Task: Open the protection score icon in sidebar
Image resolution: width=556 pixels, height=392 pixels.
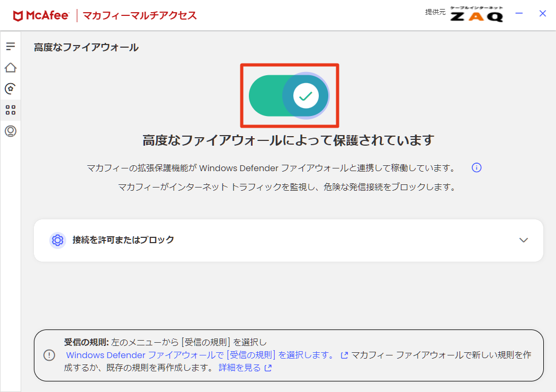Action: [x=11, y=88]
